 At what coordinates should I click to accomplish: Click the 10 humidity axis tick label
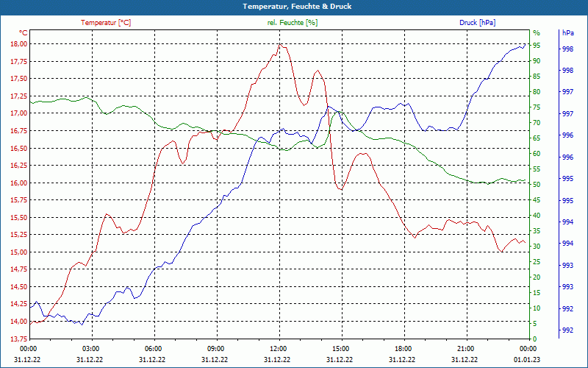click(x=537, y=308)
